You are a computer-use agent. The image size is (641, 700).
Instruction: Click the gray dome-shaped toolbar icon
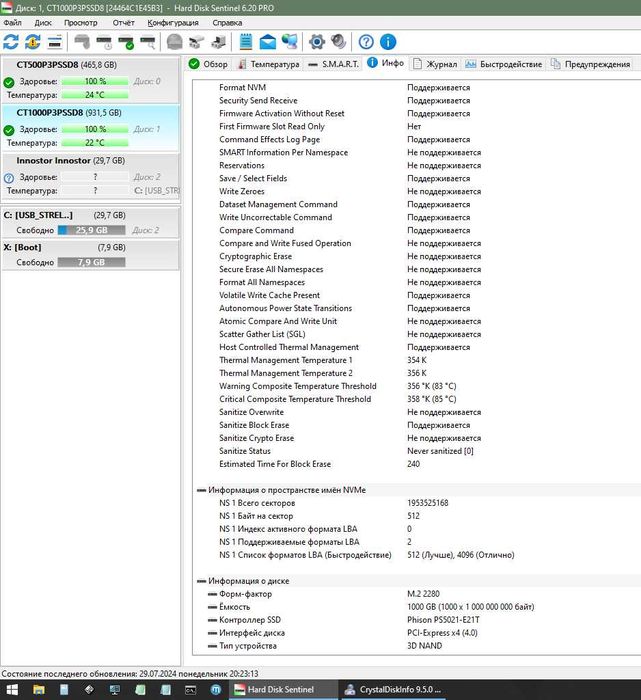coord(175,42)
